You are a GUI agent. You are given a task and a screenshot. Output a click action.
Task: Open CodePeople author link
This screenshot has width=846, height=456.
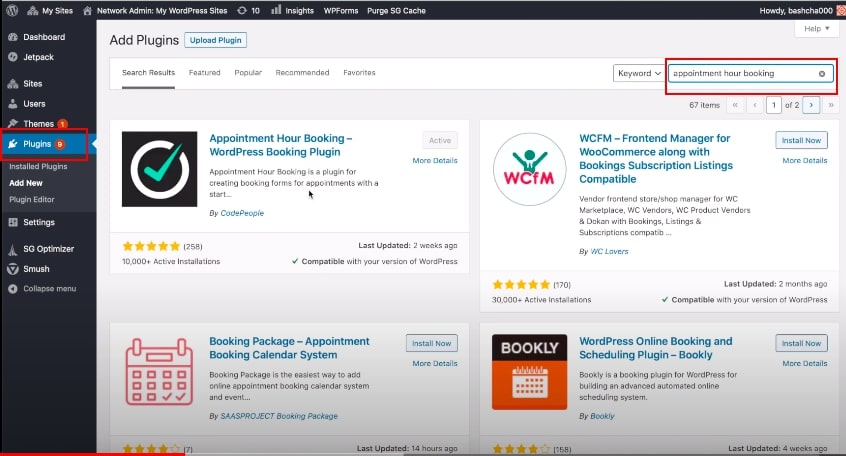pyautogui.click(x=242, y=213)
